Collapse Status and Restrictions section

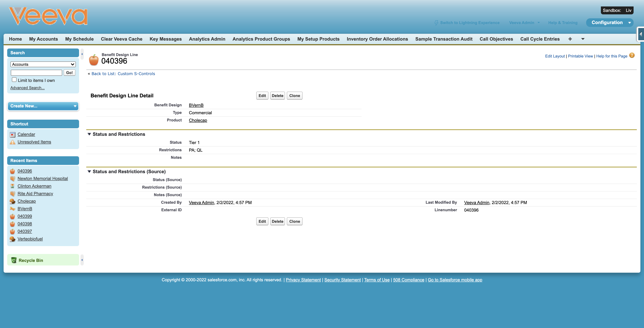coord(89,134)
